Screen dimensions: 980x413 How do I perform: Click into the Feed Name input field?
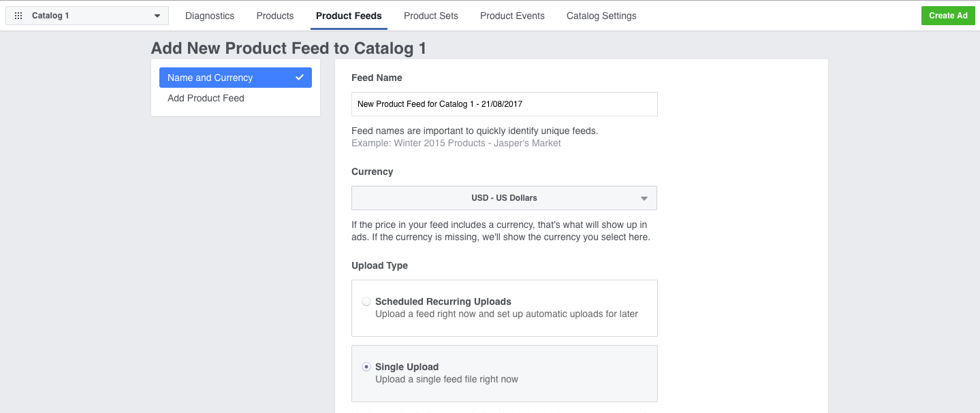504,104
